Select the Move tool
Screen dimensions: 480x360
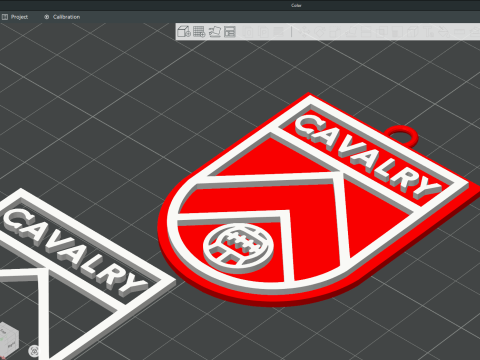[304, 32]
